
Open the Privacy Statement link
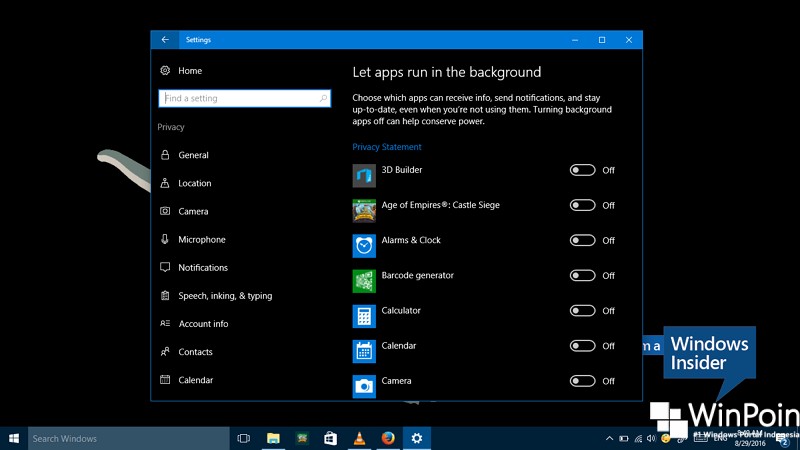coord(387,147)
